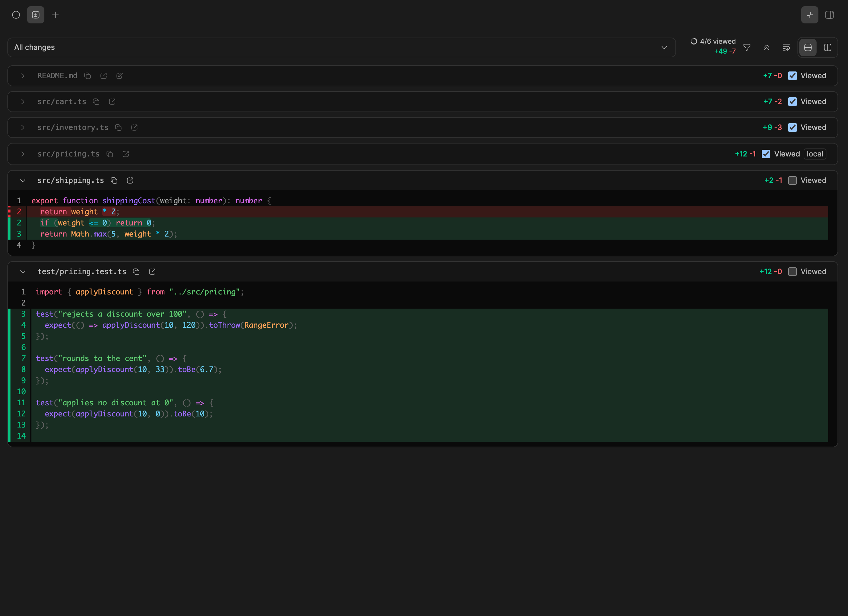Image resolution: width=848 pixels, height=616 pixels.
Task: Switch to unified diff view
Action: pyautogui.click(x=808, y=47)
